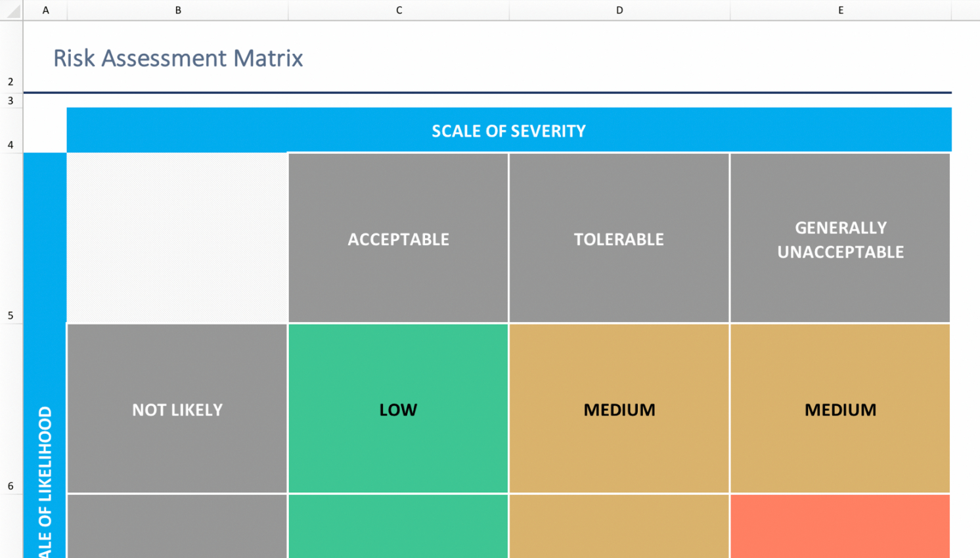Select the MEDIUM cell under TOLERABLE

(619, 408)
